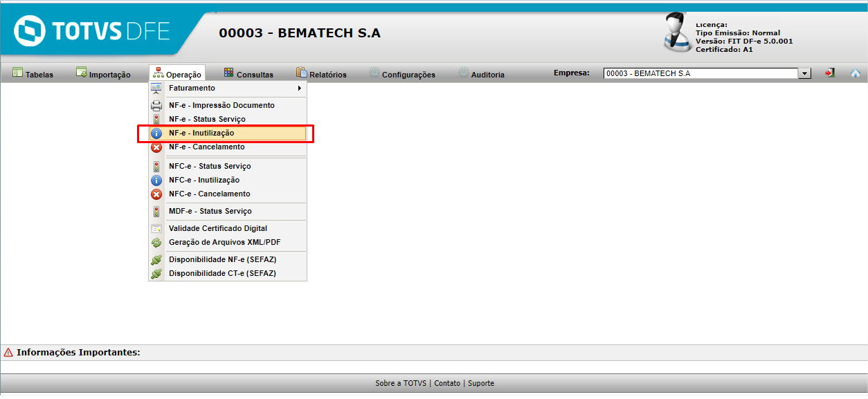The image size is (868, 399).
Task: Choose NF-e - Inutilização entry
Action: pos(228,133)
